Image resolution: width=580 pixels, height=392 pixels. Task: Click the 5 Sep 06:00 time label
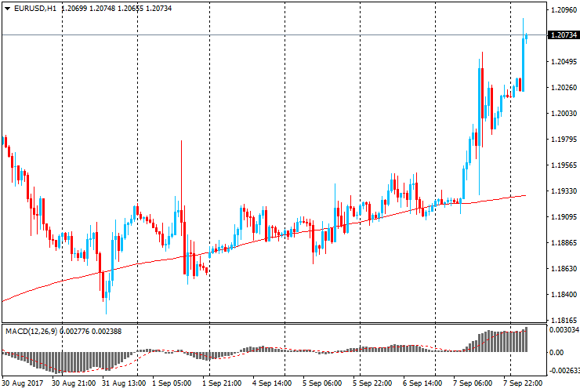coord(322,383)
